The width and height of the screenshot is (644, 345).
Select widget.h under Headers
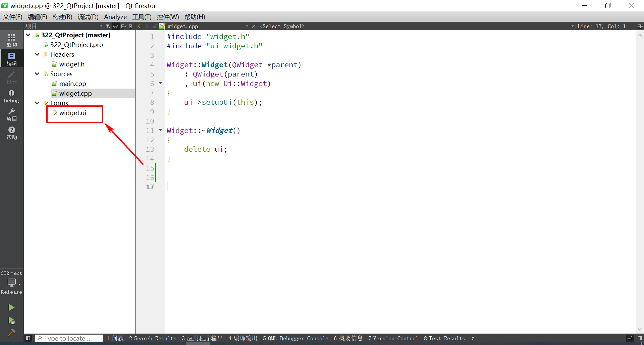point(72,64)
